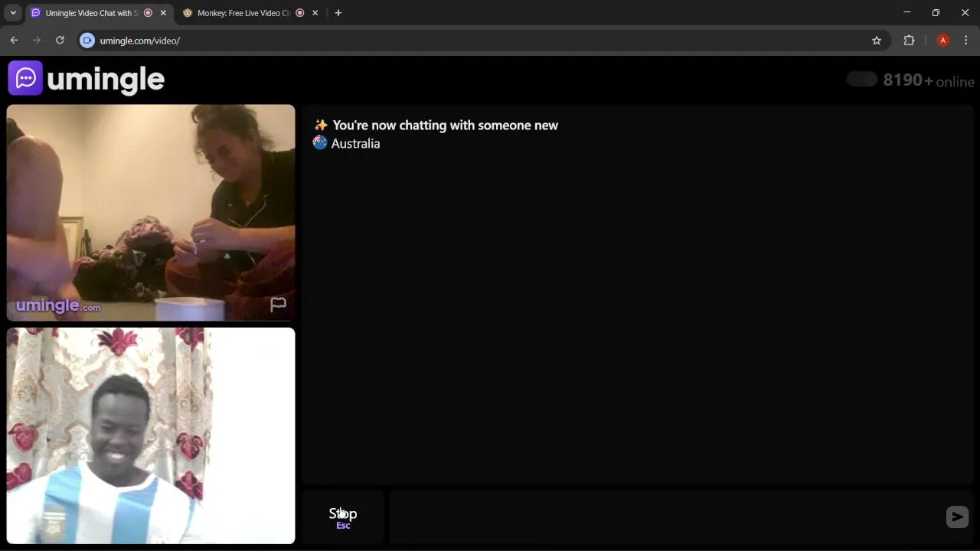This screenshot has width=980, height=551.
Task: Send the message with the arrow icon
Action: (x=957, y=517)
